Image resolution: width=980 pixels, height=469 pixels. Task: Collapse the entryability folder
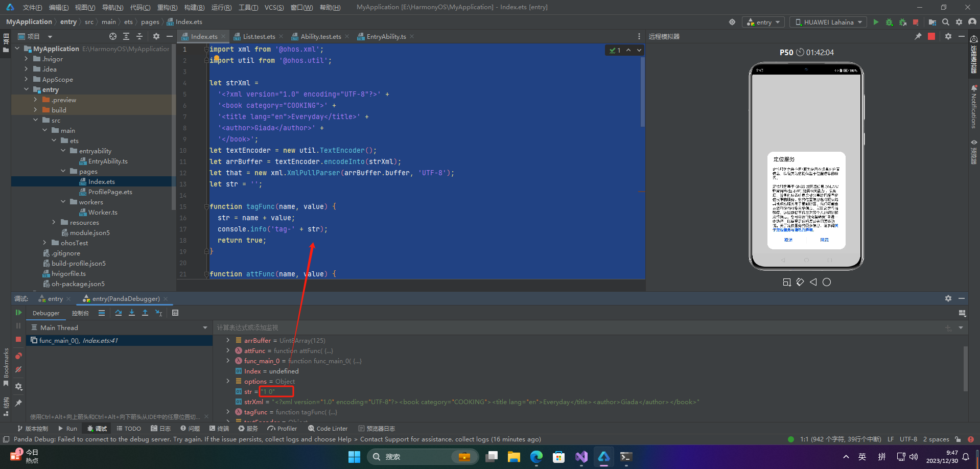pos(63,151)
